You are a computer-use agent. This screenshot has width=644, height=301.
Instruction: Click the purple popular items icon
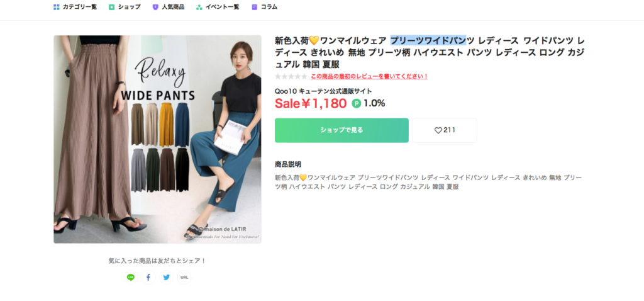click(x=155, y=7)
